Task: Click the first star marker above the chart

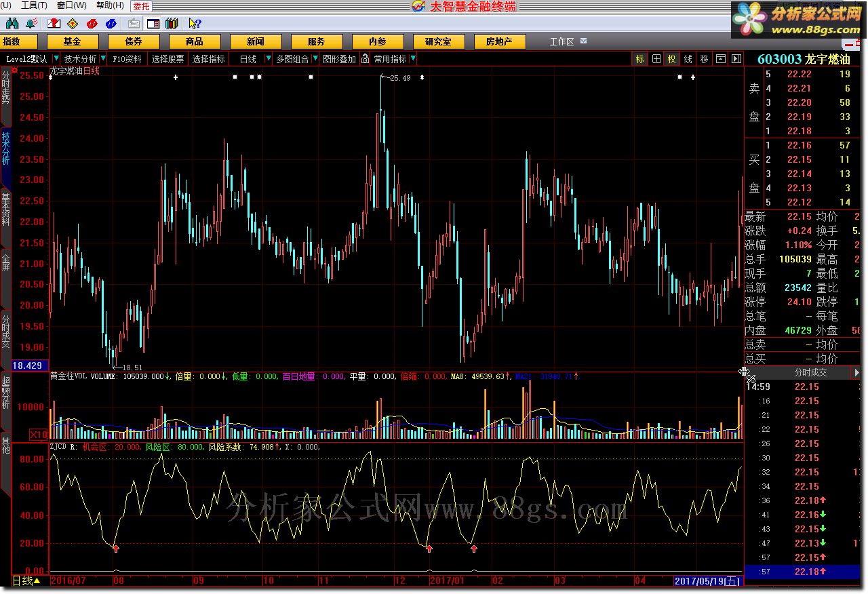Action: [235, 77]
